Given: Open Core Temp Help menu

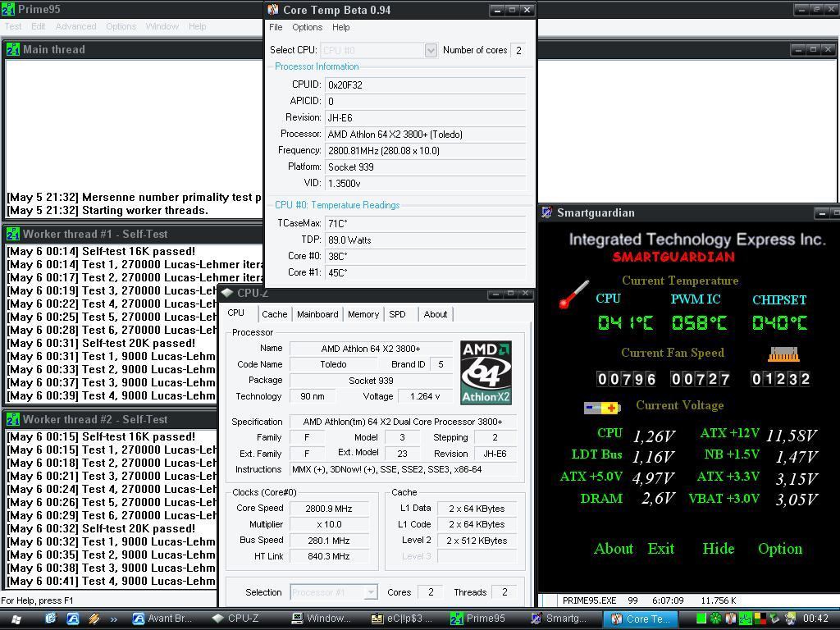Looking at the screenshot, I should [x=340, y=27].
